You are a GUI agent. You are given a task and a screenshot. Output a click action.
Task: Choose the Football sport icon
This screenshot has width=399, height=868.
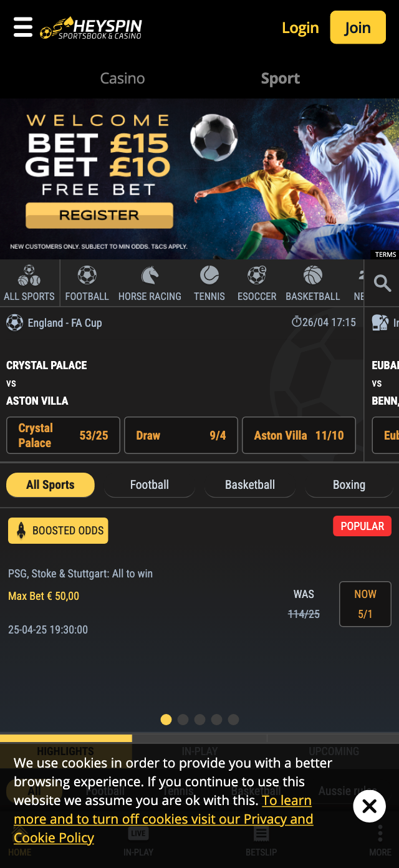coord(87,283)
